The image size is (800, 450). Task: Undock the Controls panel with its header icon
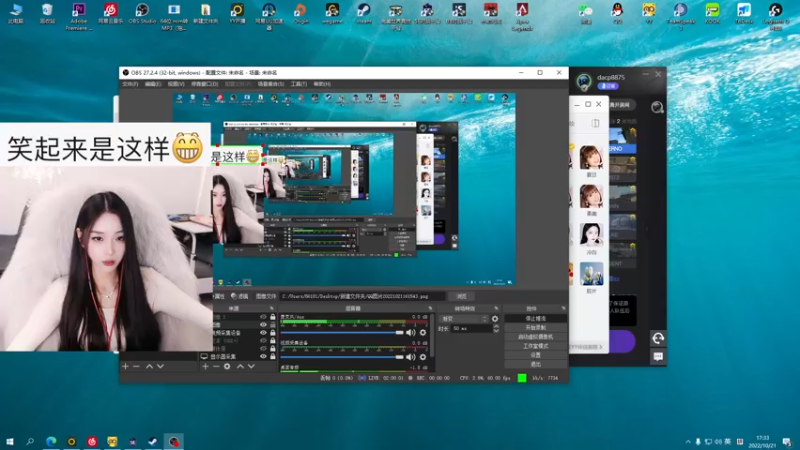click(563, 309)
